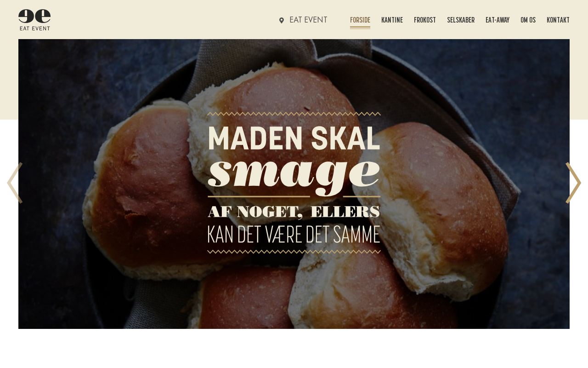Viewport: 588px width, 368px height.
Task: Open the Eat-Away section
Action: coord(498,20)
